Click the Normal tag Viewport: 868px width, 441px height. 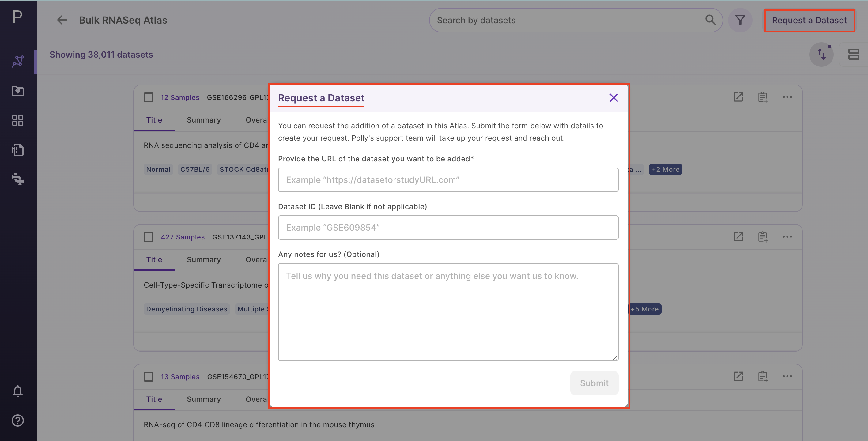click(x=158, y=169)
